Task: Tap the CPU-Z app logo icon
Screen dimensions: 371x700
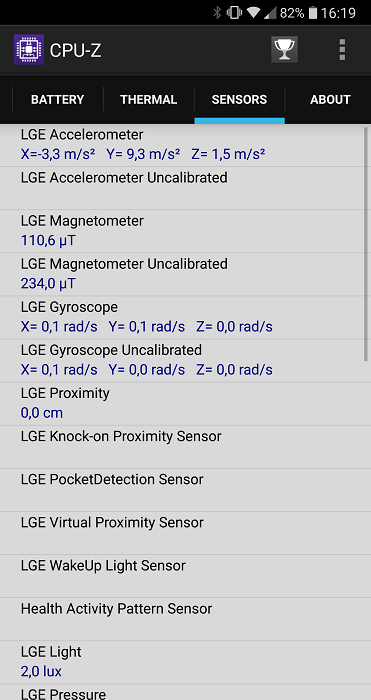Action: pyautogui.click(x=29, y=50)
